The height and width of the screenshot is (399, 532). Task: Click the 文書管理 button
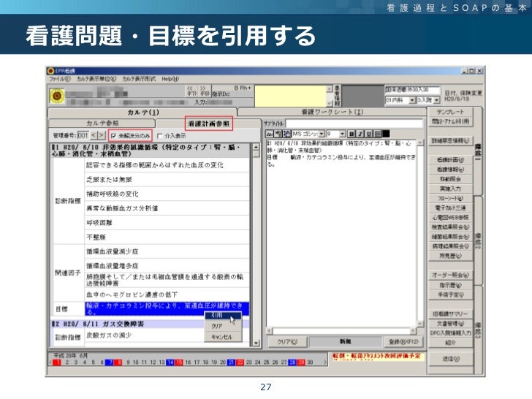pyautogui.click(x=450, y=324)
